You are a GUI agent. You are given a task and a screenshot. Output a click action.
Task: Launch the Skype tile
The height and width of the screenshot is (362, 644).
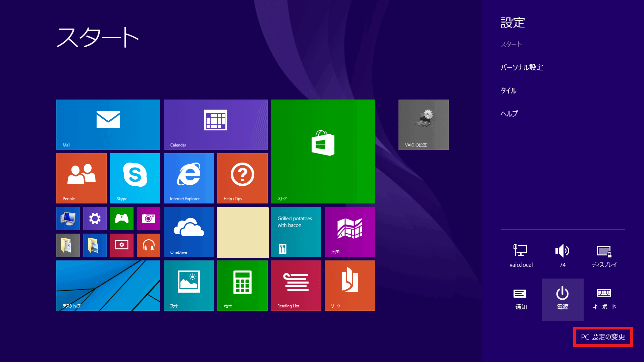(x=135, y=178)
